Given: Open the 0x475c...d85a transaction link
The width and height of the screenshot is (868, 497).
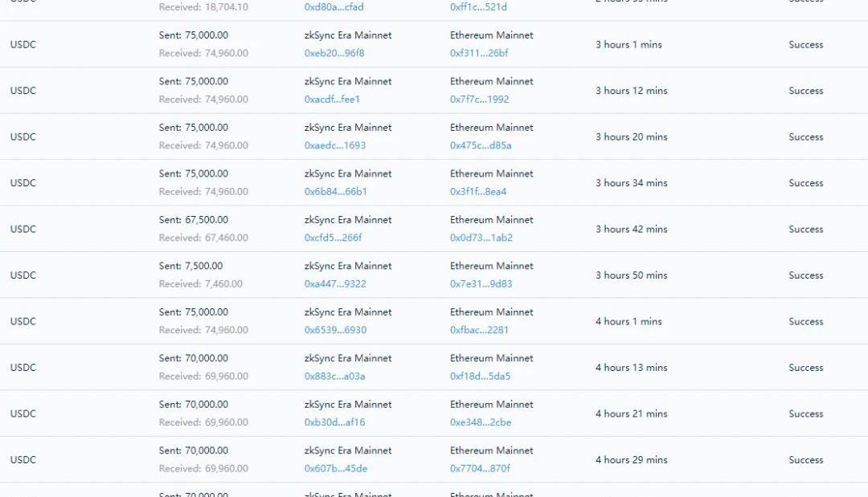Looking at the screenshot, I should tap(481, 145).
